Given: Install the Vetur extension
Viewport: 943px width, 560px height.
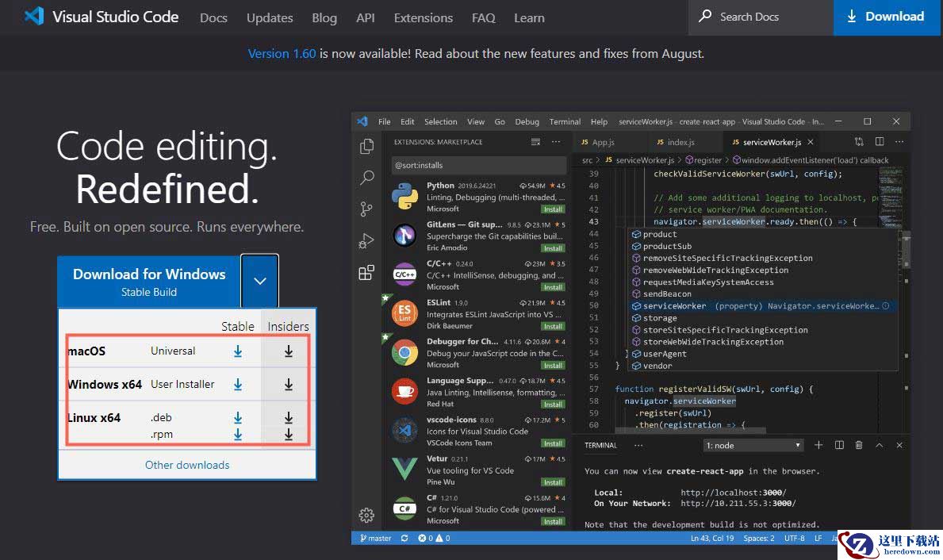Looking at the screenshot, I should click(x=553, y=482).
